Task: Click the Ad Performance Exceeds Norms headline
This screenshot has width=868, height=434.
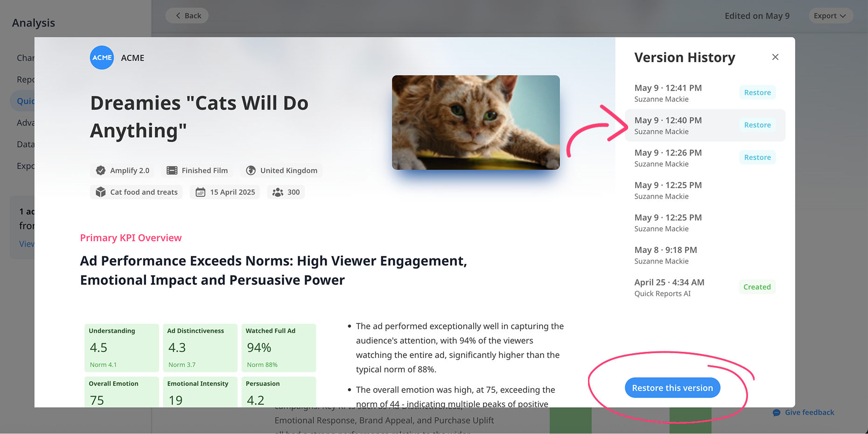Action: pos(273,270)
